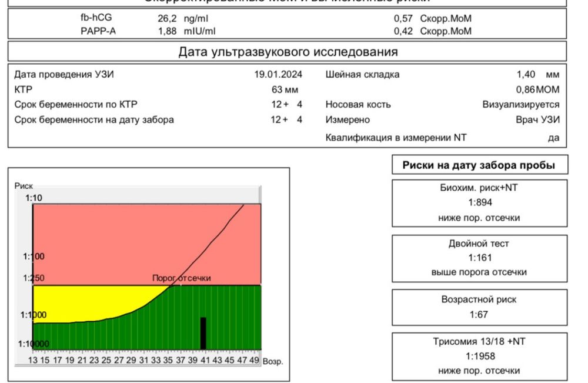Select the 'Двойной тест' 1:161 result box
This screenshot has height=383, width=588.
pos(480,258)
